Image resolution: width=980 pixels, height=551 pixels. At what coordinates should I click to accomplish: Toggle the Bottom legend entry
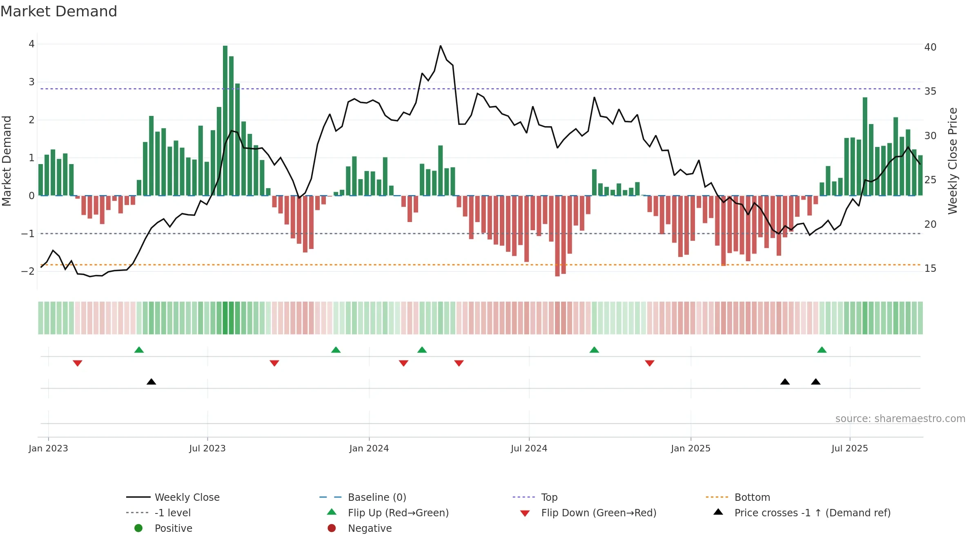[738, 497]
